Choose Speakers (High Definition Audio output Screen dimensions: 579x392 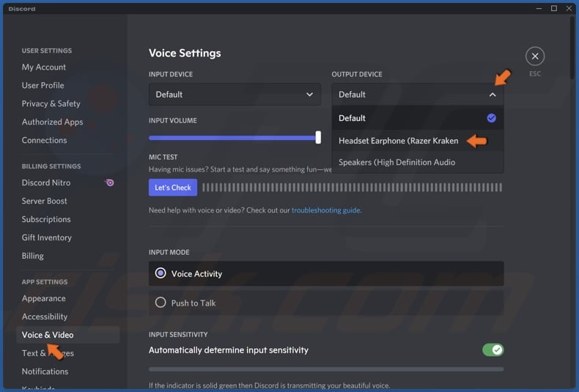click(418, 162)
